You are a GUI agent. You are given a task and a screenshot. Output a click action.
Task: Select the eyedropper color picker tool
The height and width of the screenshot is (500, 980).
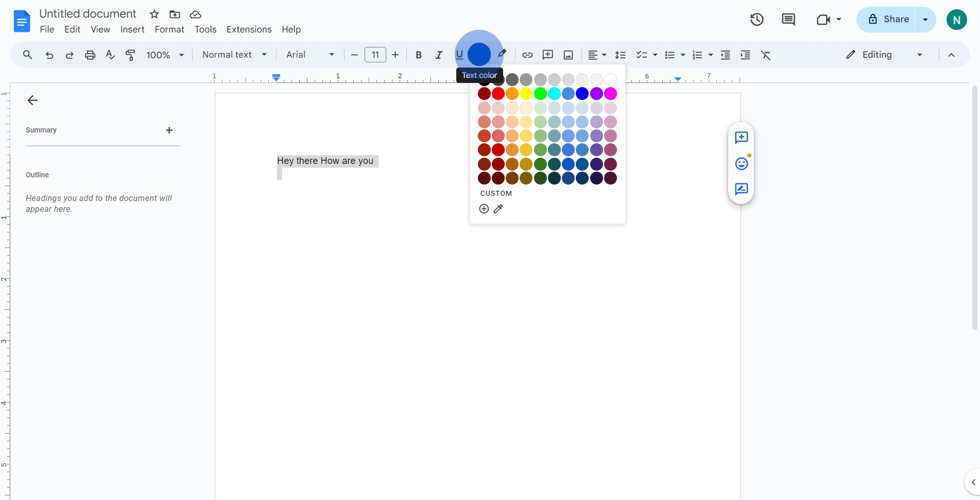pos(498,209)
